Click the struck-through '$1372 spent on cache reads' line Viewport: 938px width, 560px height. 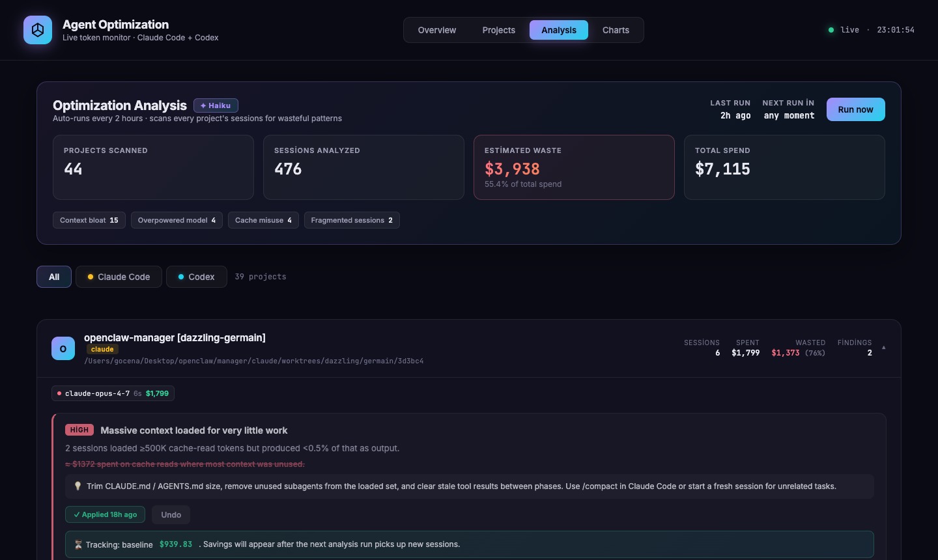tap(185, 464)
